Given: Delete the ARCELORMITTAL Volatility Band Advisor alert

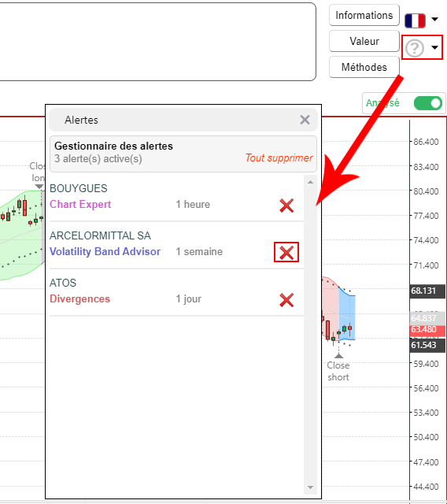Looking at the screenshot, I should pos(286,252).
